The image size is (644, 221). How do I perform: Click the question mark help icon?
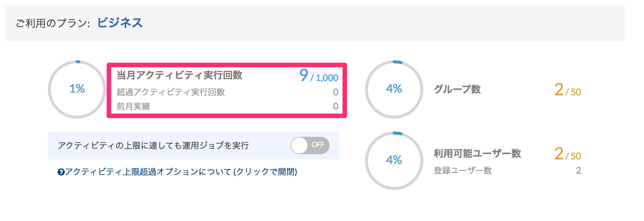[61, 172]
